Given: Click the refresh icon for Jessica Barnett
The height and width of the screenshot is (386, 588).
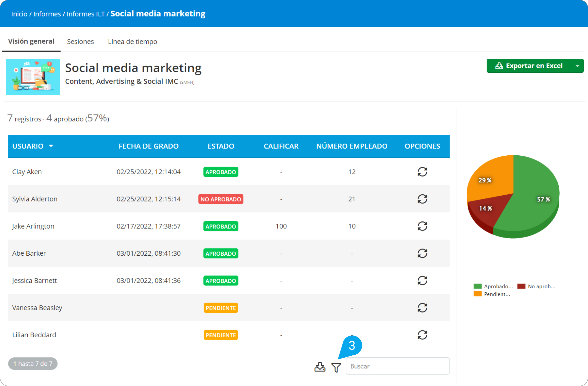Looking at the screenshot, I should pyautogui.click(x=422, y=281).
